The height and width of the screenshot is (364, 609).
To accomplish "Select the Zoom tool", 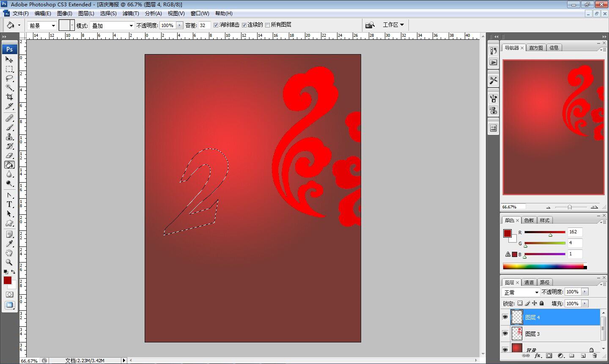I will click(9, 262).
